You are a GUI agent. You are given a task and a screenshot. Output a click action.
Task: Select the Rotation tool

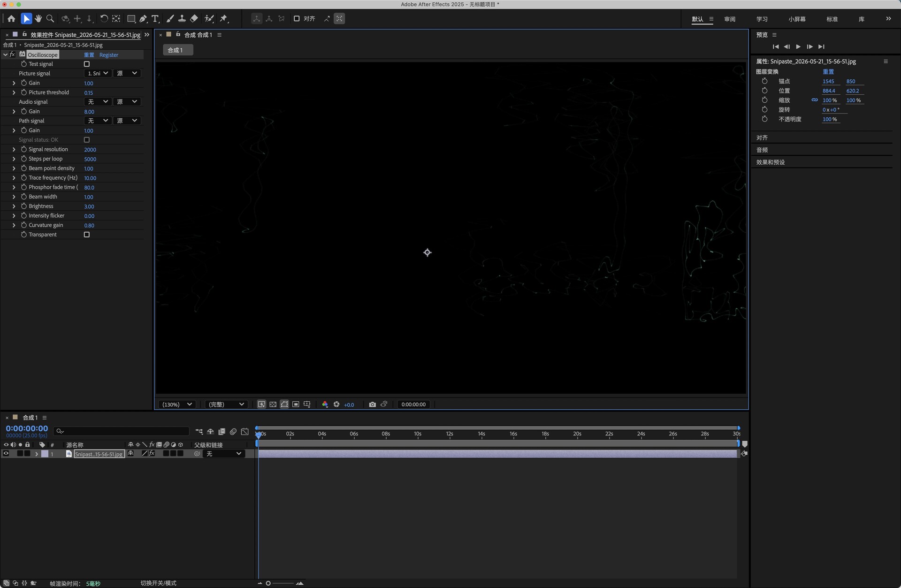(x=104, y=19)
